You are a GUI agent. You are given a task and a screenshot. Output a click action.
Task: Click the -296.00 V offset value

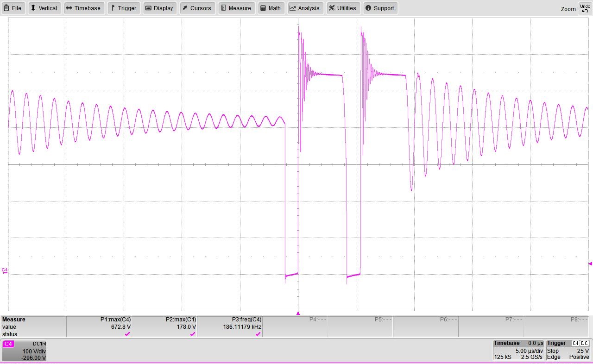pos(33,358)
